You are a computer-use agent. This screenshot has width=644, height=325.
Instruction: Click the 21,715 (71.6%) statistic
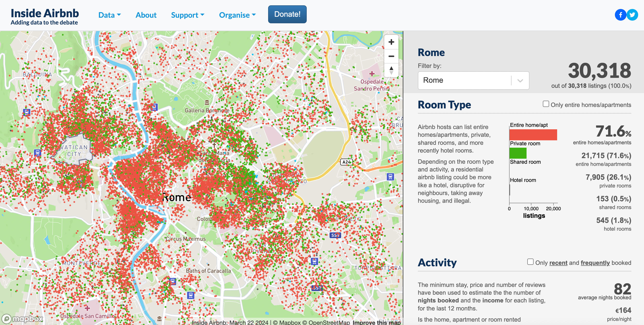(606, 156)
